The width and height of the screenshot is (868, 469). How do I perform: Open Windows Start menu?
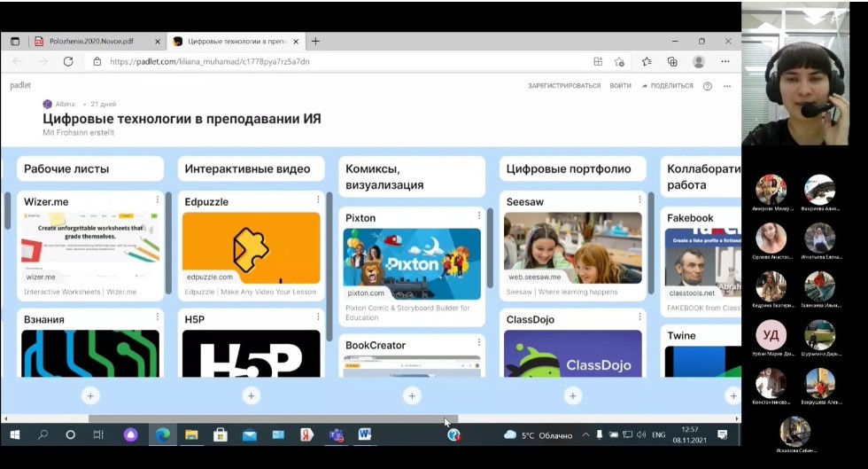click(x=15, y=435)
